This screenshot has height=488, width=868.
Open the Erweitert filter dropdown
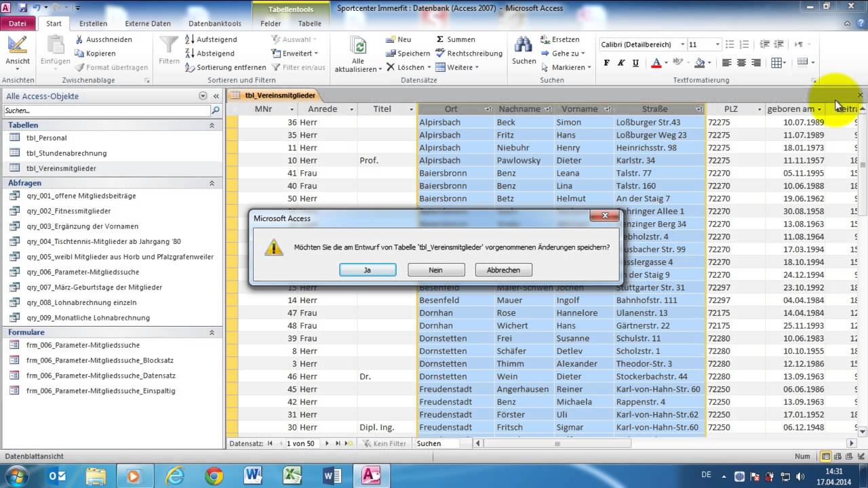click(295, 54)
